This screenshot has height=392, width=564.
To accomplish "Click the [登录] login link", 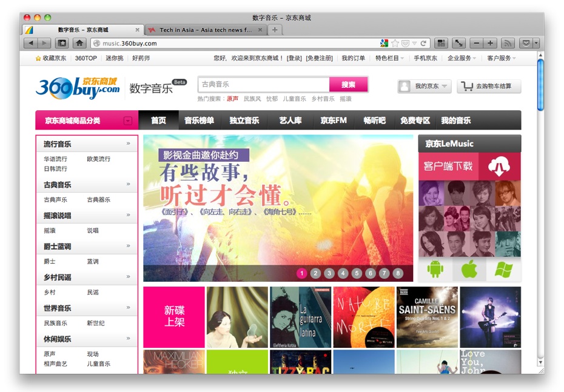I will [x=294, y=58].
